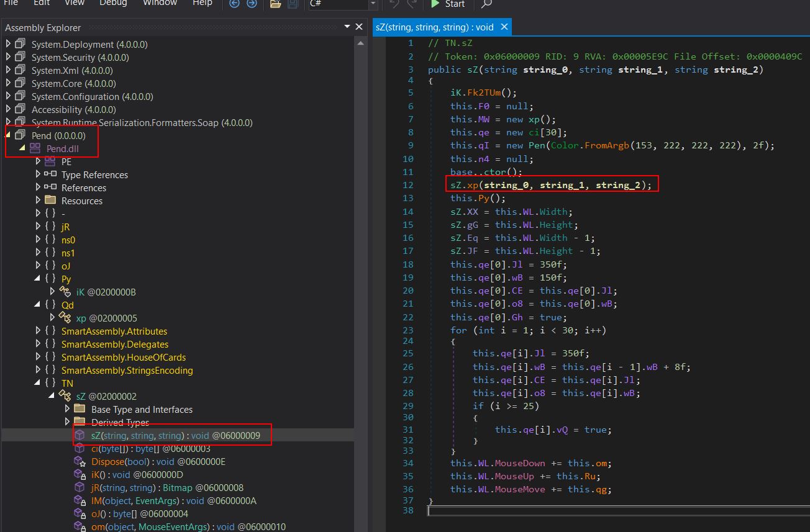Open the Help menu
The image size is (810, 532).
[x=202, y=3]
